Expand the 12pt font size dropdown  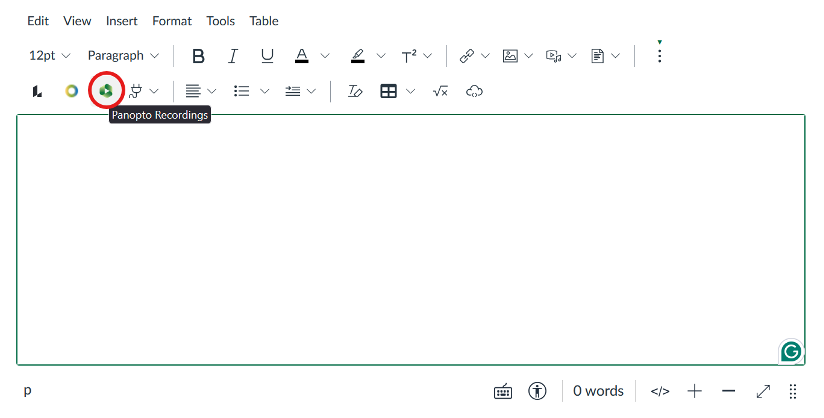(50, 56)
